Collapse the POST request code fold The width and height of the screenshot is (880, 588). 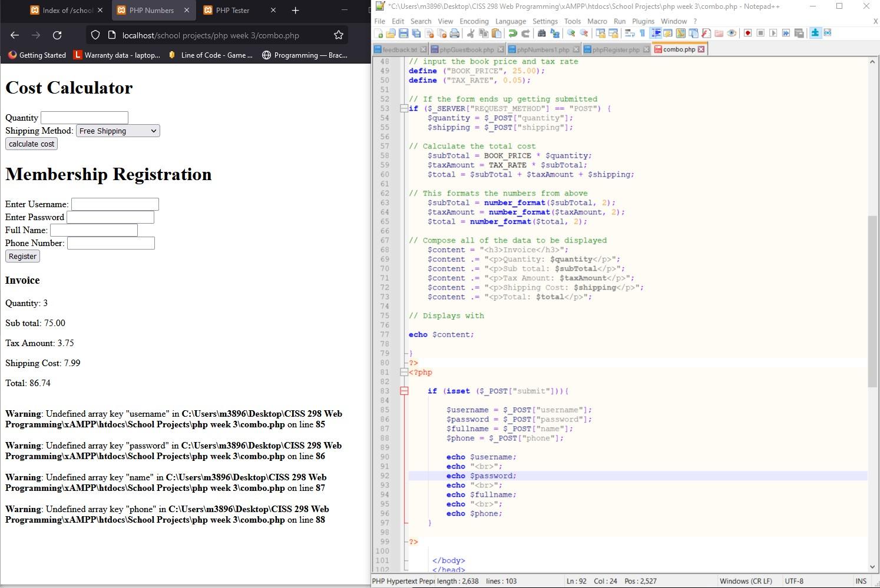coord(403,108)
